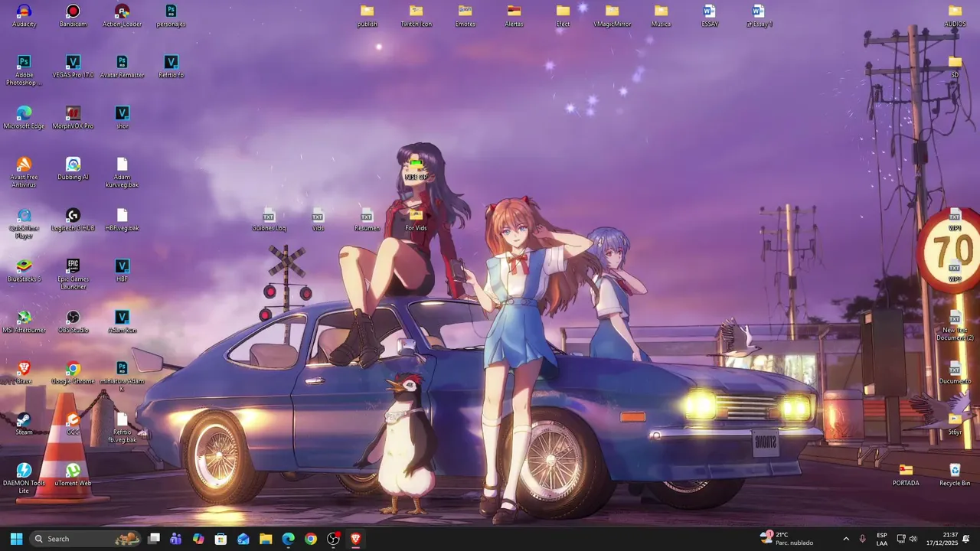The image size is (980, 551).
Task: Click the microphone tray icon
Action: [x=862, y=539]
